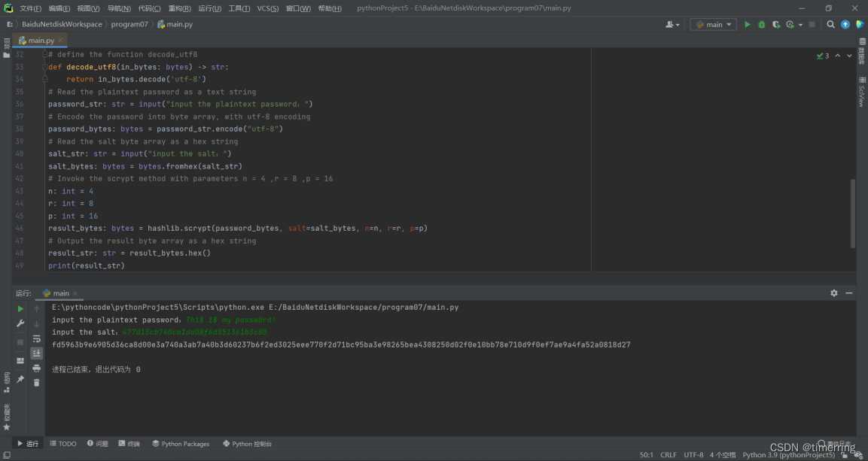Print the Run console output
868x461 pixels.
point(37,368)
